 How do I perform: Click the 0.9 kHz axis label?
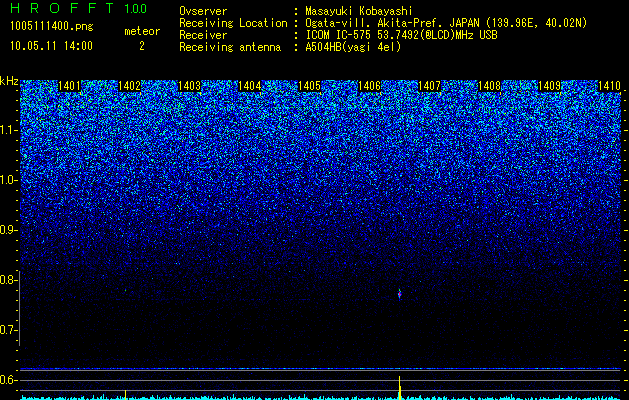9,230
